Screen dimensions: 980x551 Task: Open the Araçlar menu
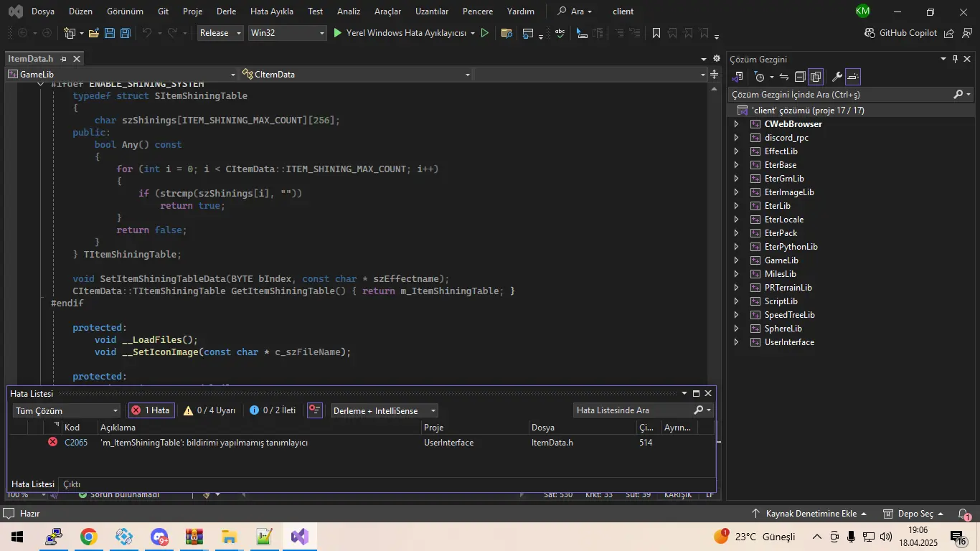(x=387, y=11)
